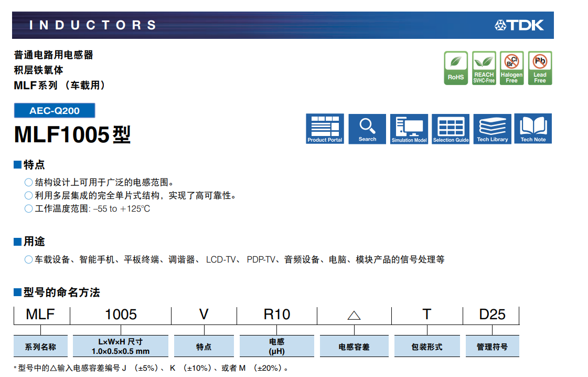Click the Halogen Free badge
The width and height of the screenshot is (588, 377).
[x=512, y=68]
